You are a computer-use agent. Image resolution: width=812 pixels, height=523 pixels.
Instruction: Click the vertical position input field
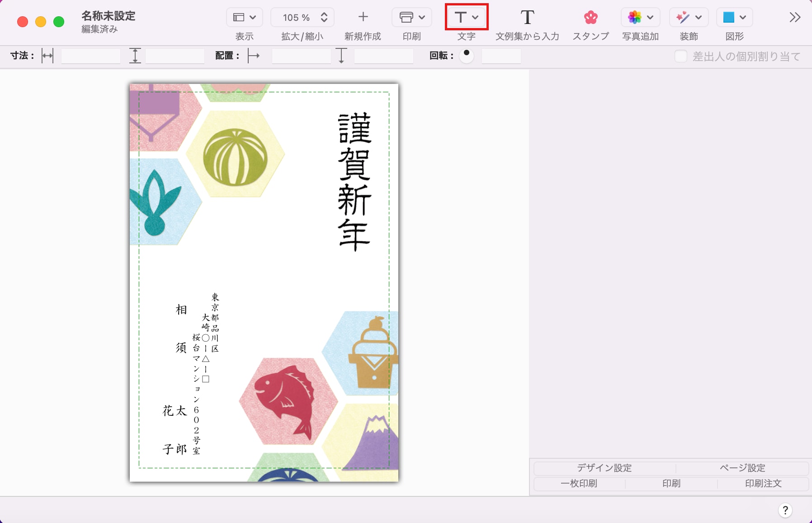coord(384,56)
